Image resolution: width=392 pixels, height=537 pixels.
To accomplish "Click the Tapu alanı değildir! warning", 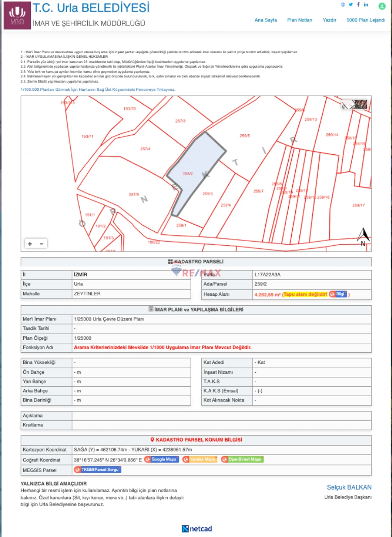I will [305, 294].
